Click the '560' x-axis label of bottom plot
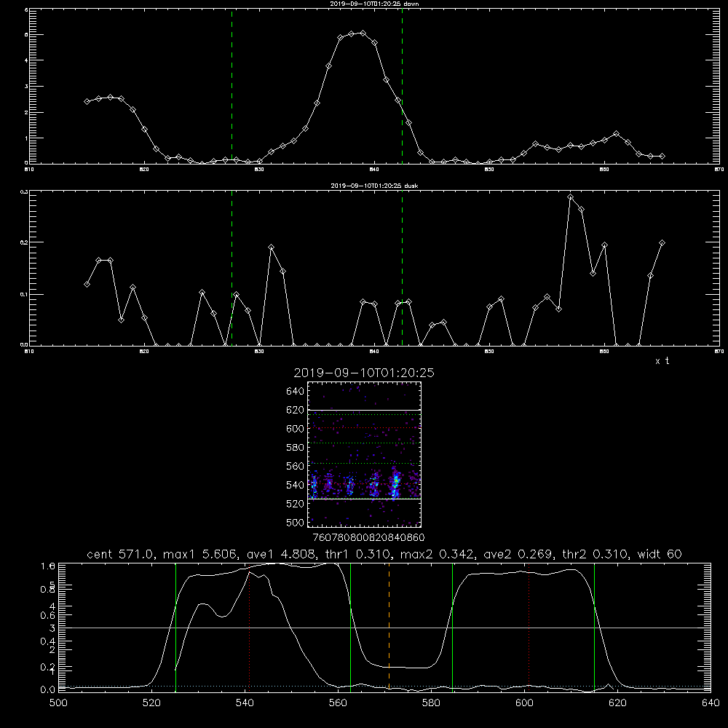This screenshot has height=728, width=728. [338, 703]
